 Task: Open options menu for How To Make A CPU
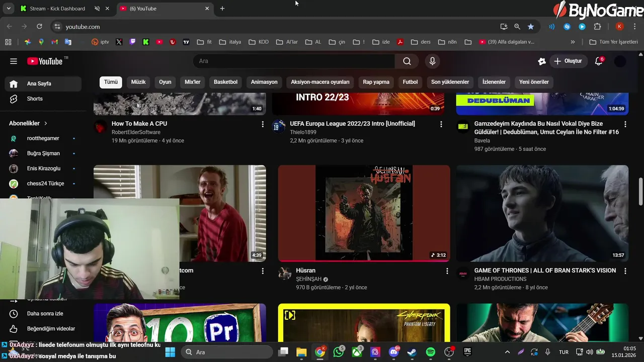pos(262,124)
